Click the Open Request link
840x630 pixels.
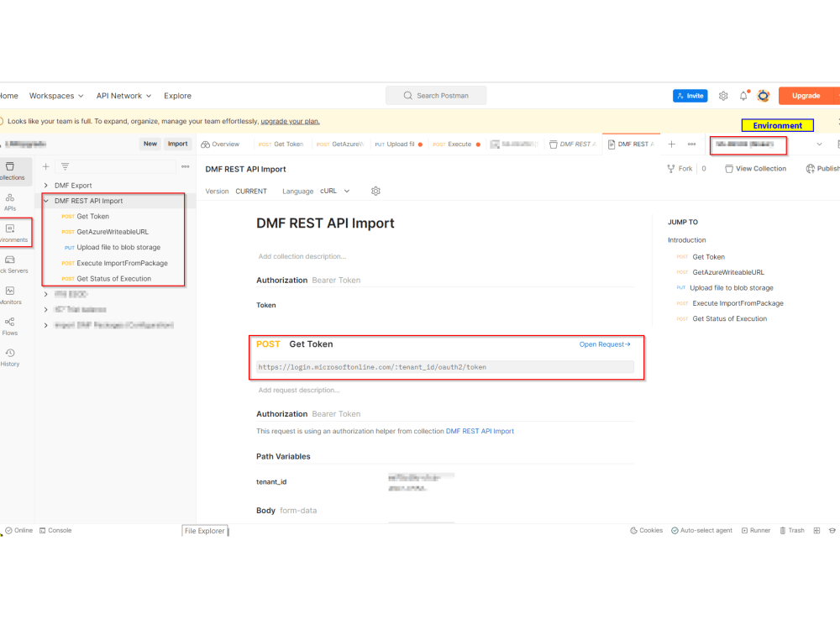tap(605, 344)
